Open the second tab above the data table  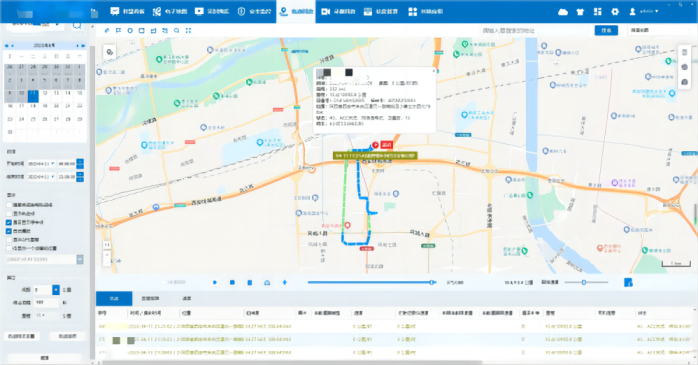pos(150,298)
